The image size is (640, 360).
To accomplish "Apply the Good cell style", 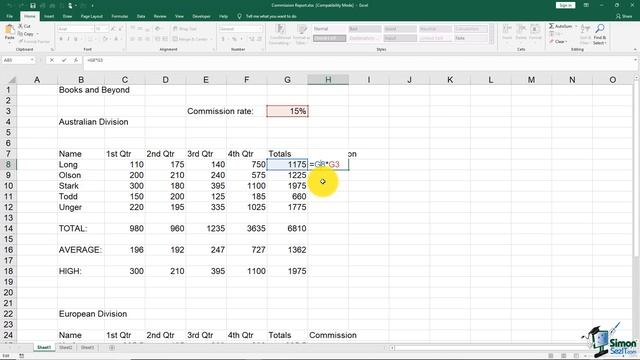I will click(x=400, y=29).
